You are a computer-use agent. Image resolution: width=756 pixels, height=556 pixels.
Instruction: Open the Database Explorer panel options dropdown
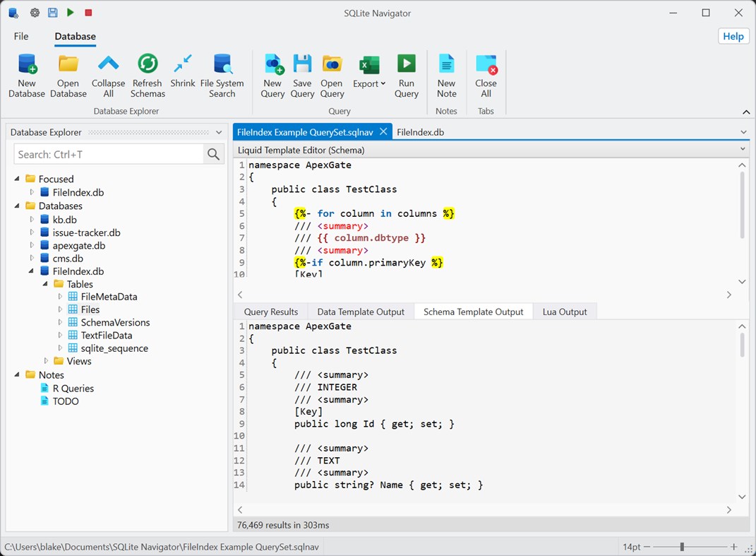coord(219,132)
